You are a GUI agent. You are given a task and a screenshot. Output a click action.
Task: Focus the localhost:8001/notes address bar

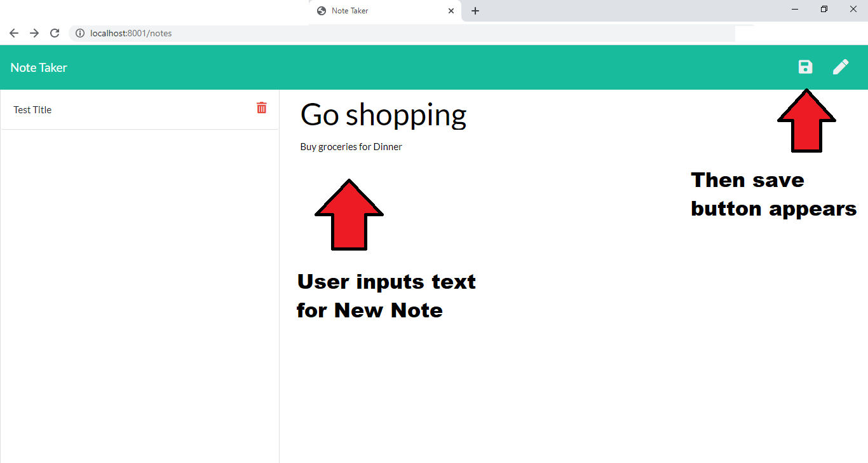click(x=402, y=33)
